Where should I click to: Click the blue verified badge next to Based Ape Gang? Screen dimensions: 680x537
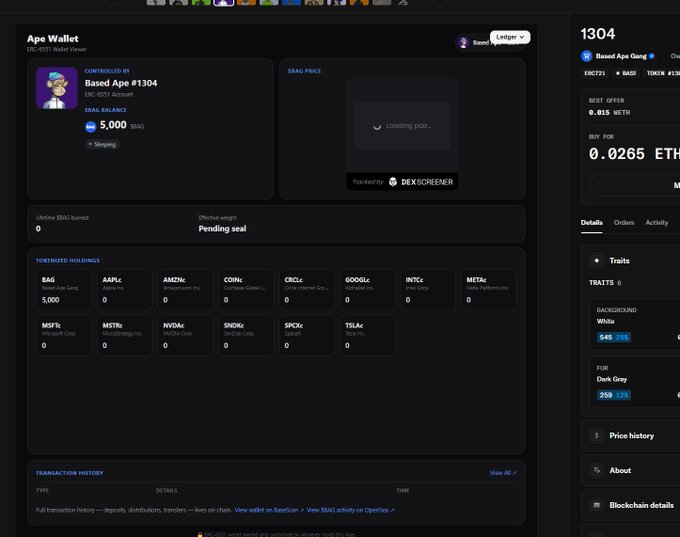tap(652, 56)
